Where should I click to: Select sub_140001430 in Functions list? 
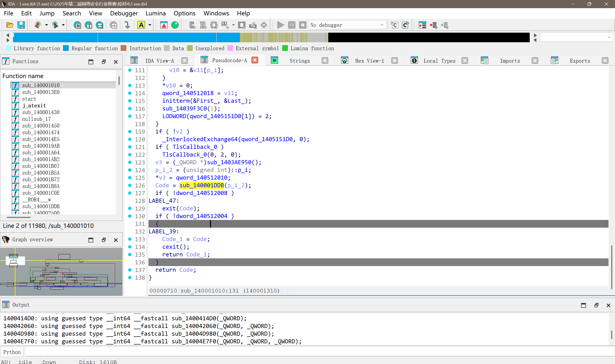pyautogui.click(x=41, y=112)
